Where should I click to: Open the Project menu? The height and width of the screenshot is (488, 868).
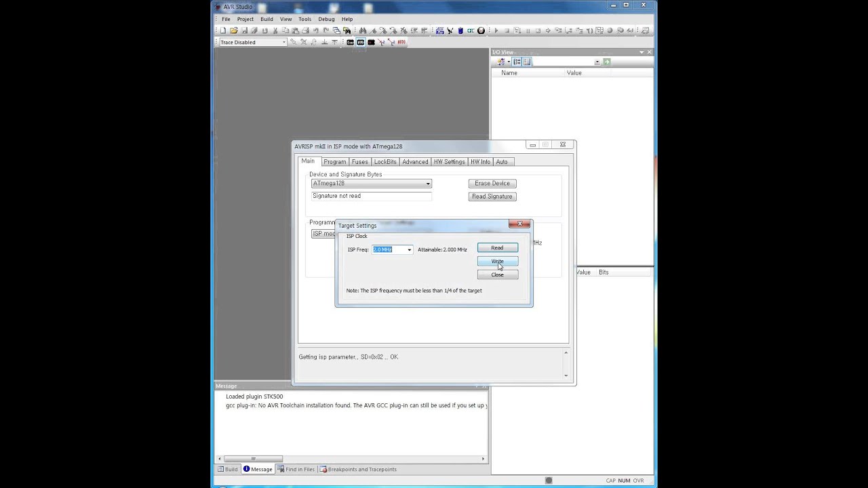click(245, 19)
